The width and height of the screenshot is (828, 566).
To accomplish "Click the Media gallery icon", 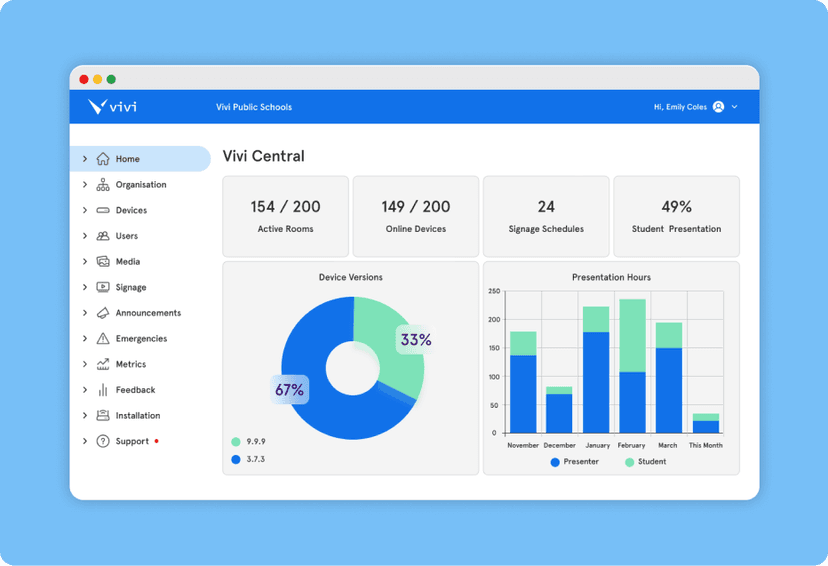I will pyautogui.click(x=103, y=262).
